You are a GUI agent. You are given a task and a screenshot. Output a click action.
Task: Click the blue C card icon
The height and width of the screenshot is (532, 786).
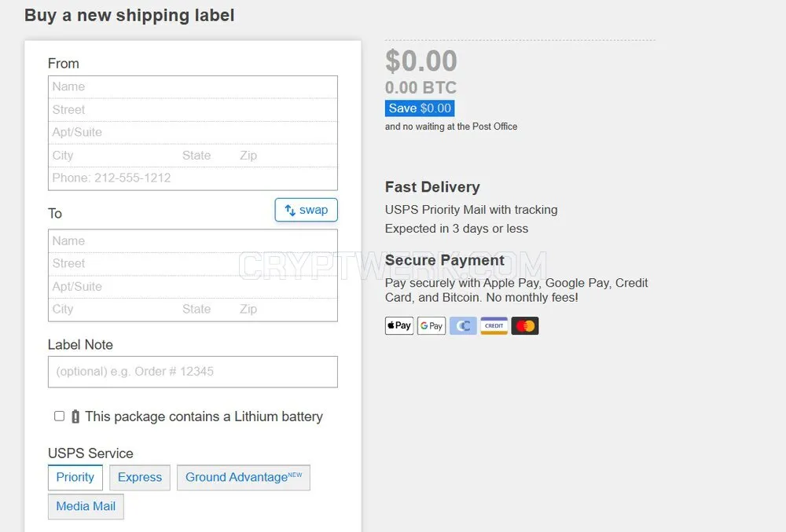pos(463,325)
